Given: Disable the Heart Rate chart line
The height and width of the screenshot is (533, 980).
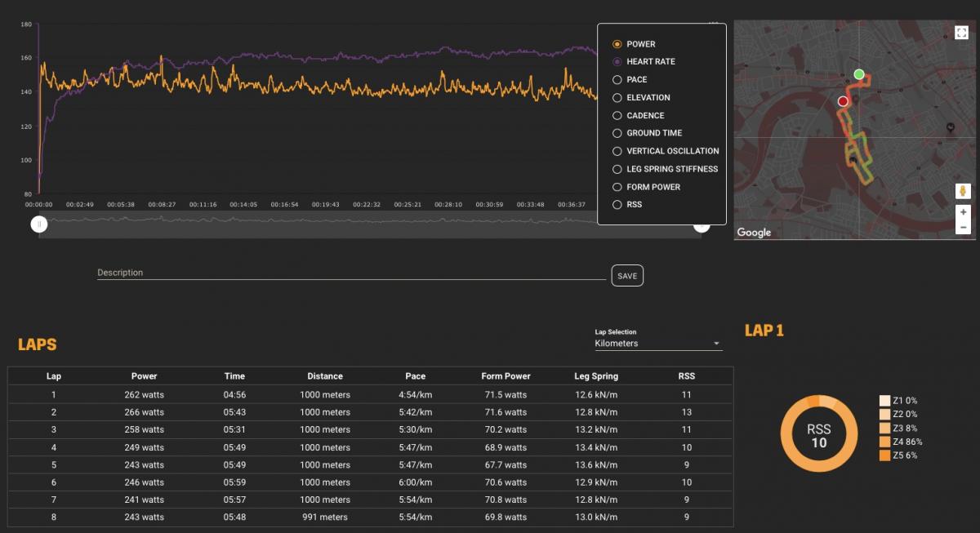Looking at the screenshot, I should (617, 62).
